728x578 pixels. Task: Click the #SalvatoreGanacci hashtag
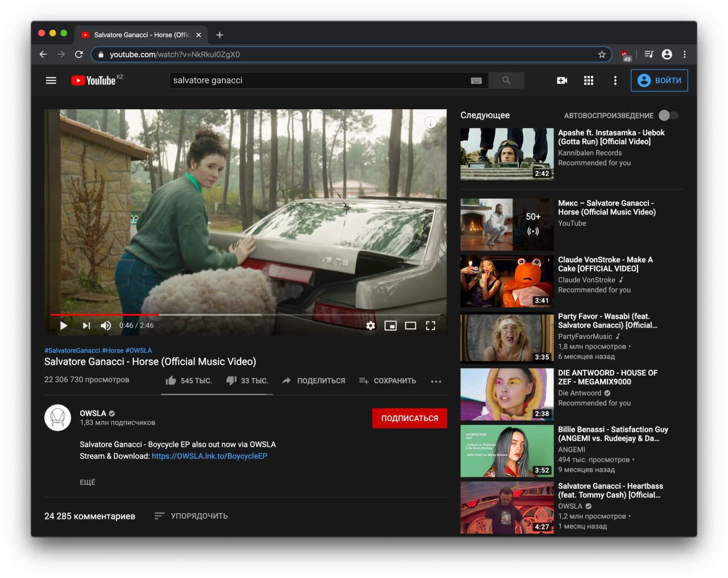click(72, 350)
